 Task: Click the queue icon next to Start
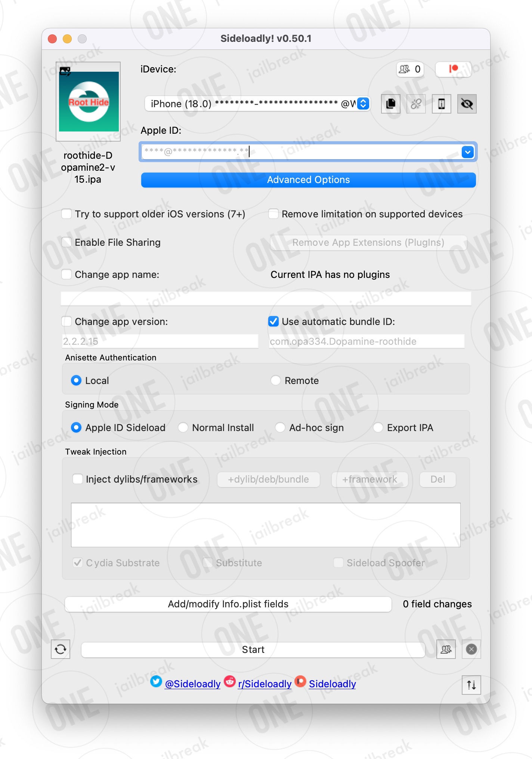pyautogui.click(x=446, y=650)
